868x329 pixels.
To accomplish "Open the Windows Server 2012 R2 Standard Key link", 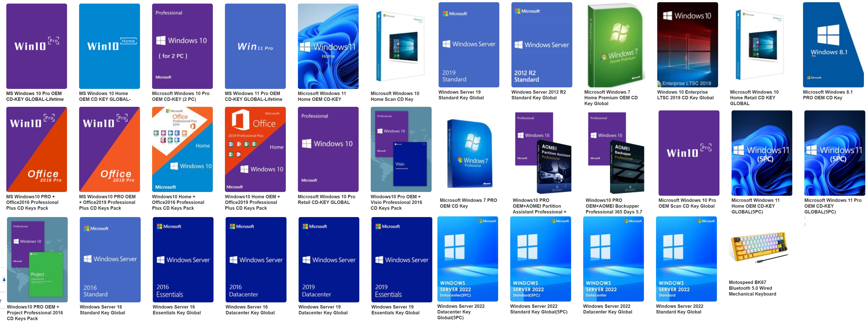I will [x=538, y=95].
